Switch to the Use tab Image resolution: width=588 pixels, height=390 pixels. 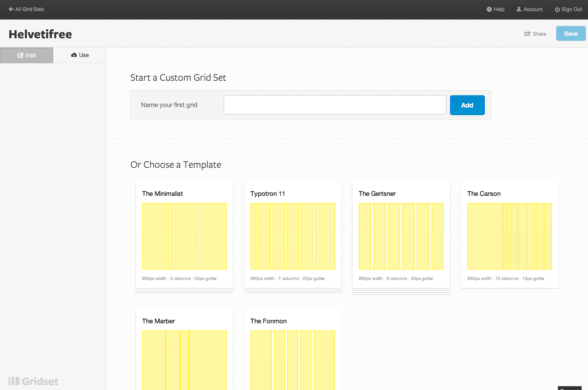80,55
